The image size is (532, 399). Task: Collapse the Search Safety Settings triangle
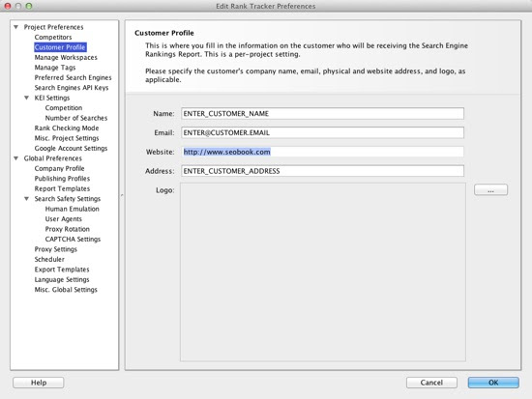tap(26, 199)
